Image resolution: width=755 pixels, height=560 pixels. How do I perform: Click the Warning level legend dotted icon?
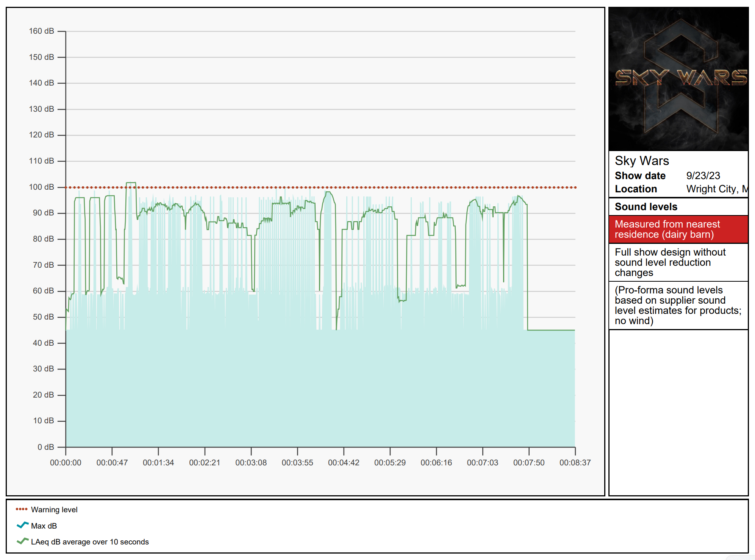[22, 509]
